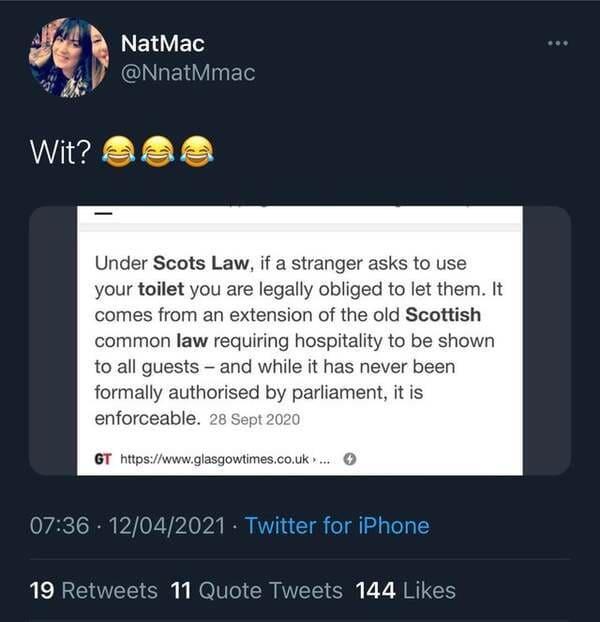Click the "28 Sept 2020" snippet date
Screen dimensions: 600x622
(x=254, y=420)
